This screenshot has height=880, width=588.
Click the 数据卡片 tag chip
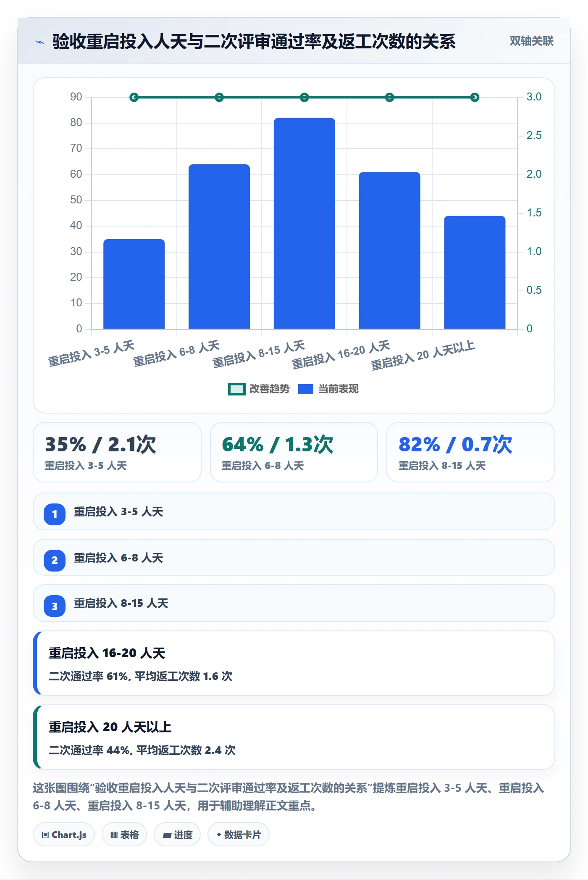pyautogui.click(x=239, y=835)
